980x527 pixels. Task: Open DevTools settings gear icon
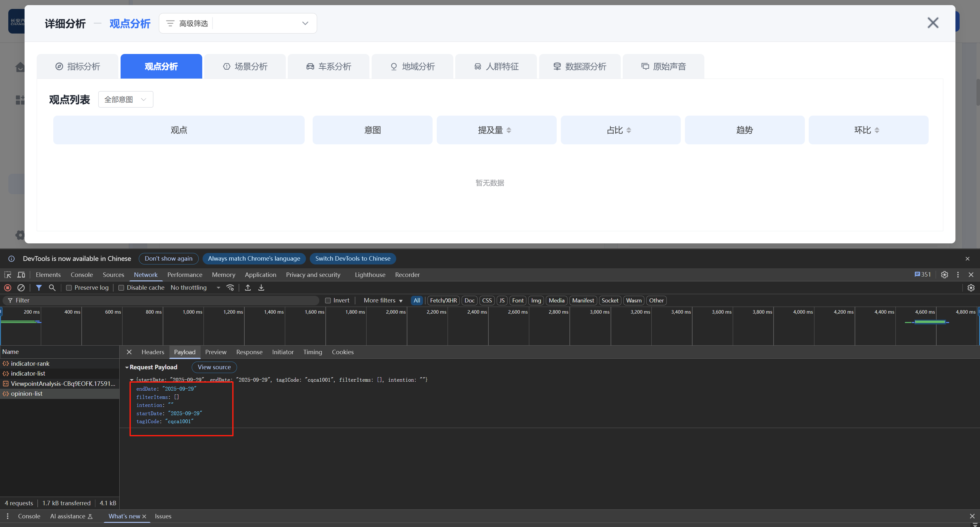click(x=944, y=275)
